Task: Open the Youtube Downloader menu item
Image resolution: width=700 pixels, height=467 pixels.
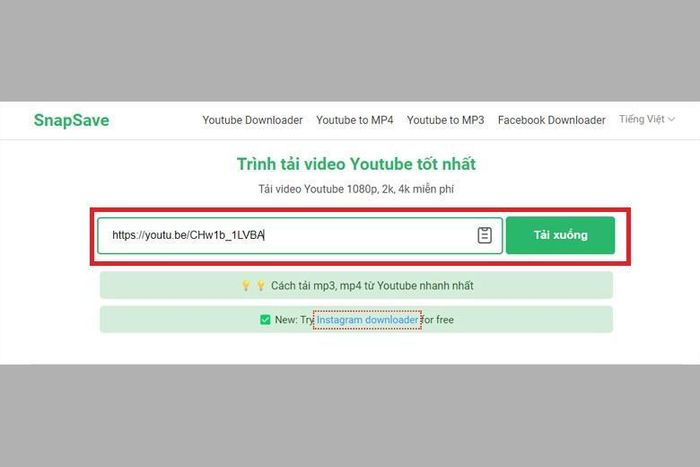Action: point(252,120)
